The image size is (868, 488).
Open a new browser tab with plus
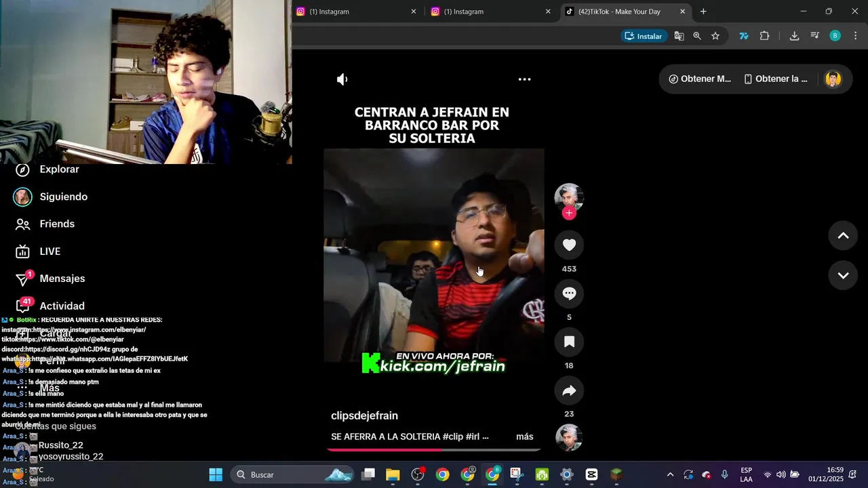click(703, 12)
